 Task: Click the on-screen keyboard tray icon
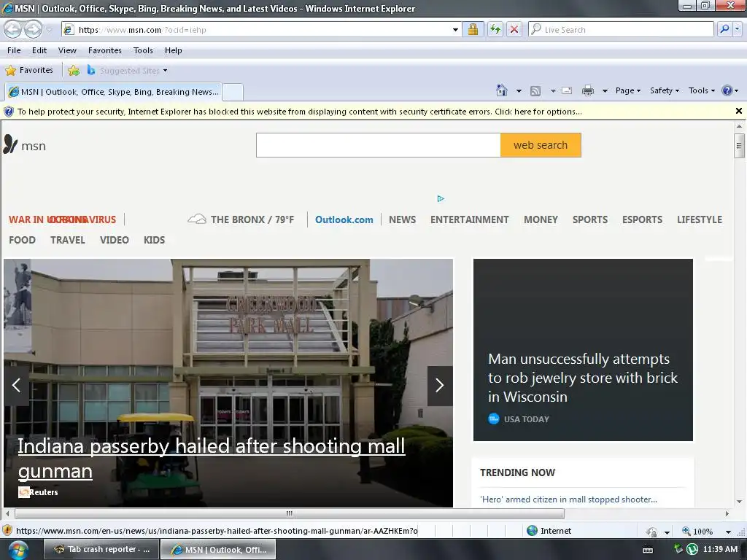coord(648,550)
